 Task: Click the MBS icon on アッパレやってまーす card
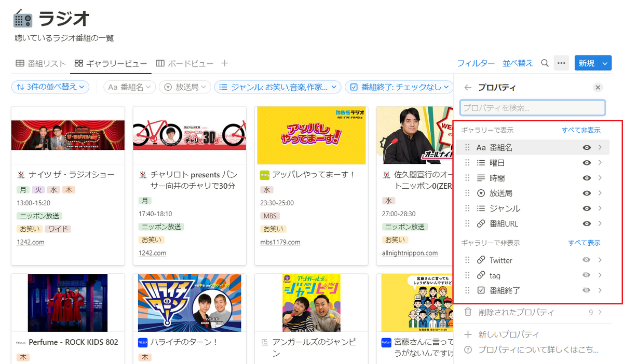(x=264, y=175)
